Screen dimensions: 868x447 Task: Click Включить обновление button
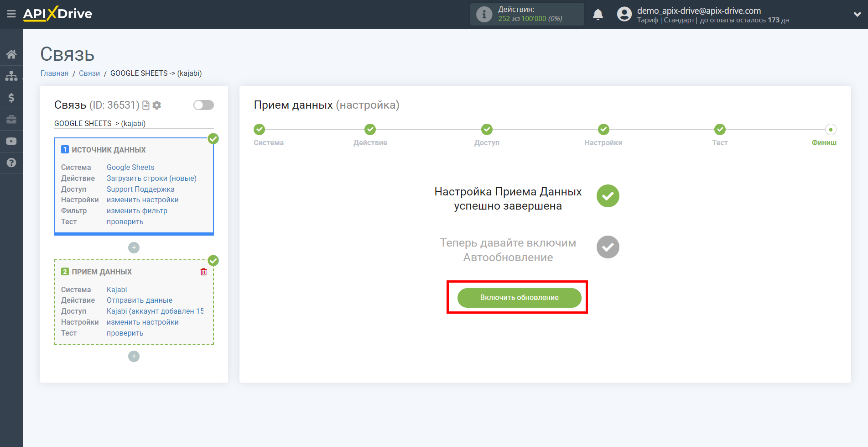(x=519, y=298)
